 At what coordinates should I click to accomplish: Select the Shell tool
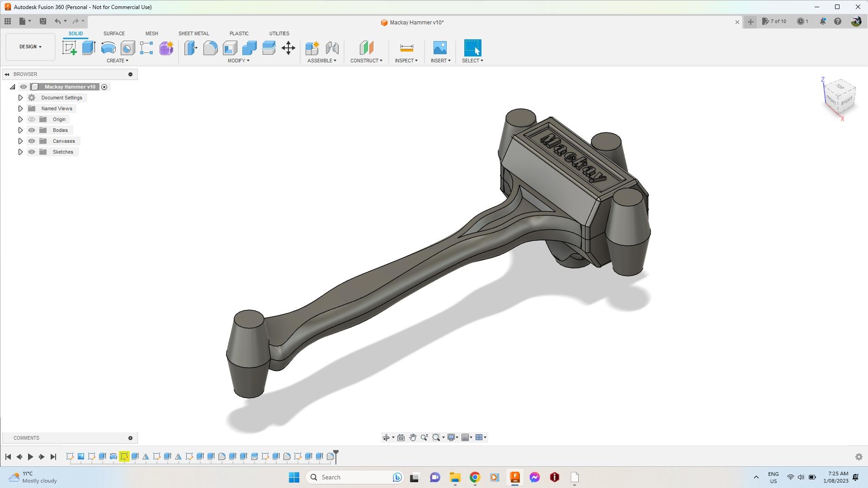tap(230, 48)
